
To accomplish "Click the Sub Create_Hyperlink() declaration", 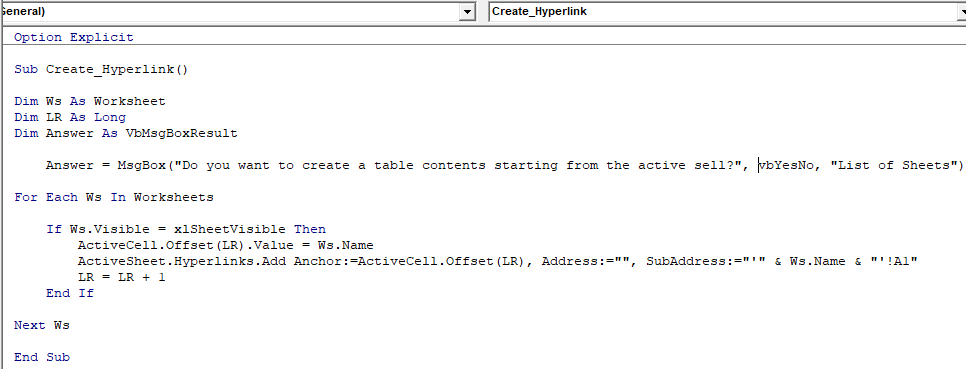I will point(101,69).
